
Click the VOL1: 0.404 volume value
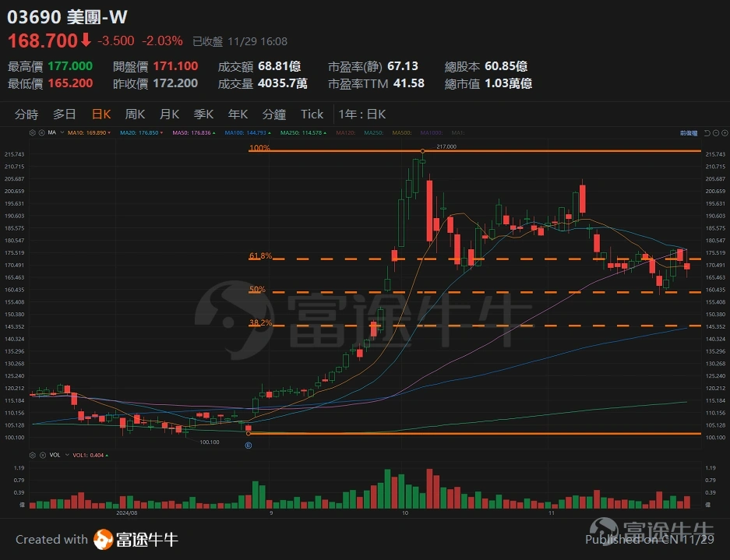click(90, 455)
